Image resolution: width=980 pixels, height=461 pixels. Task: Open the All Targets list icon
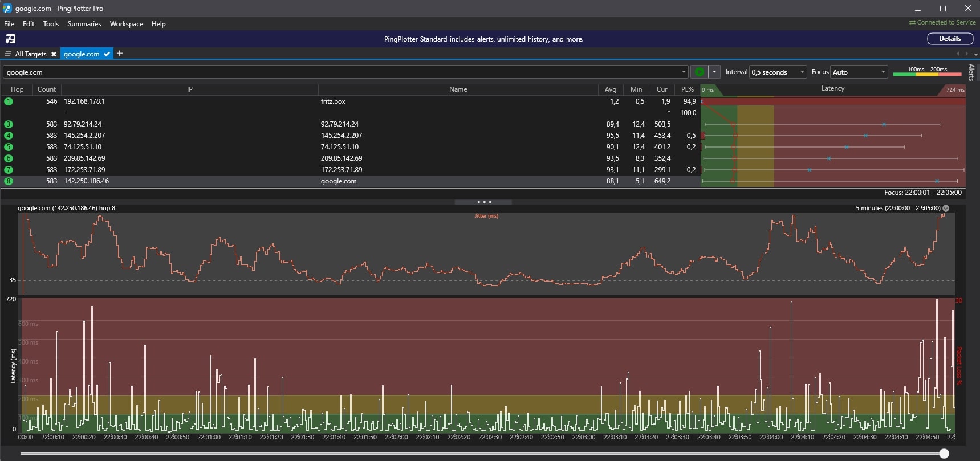coord(8,54)
